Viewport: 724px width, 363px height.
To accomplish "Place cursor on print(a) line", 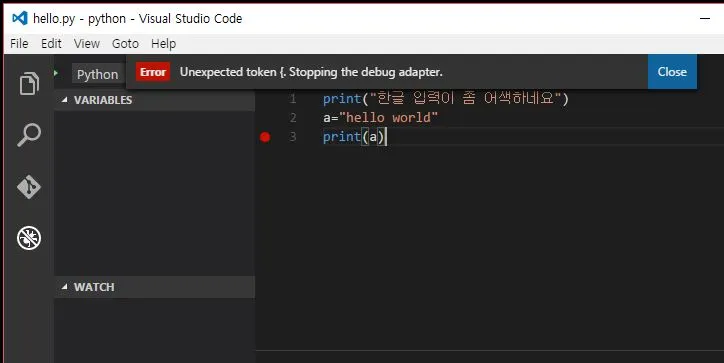I will [354, 137].
